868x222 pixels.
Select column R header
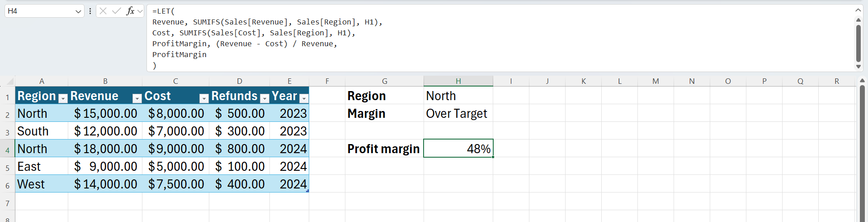(x=836, y=81)
